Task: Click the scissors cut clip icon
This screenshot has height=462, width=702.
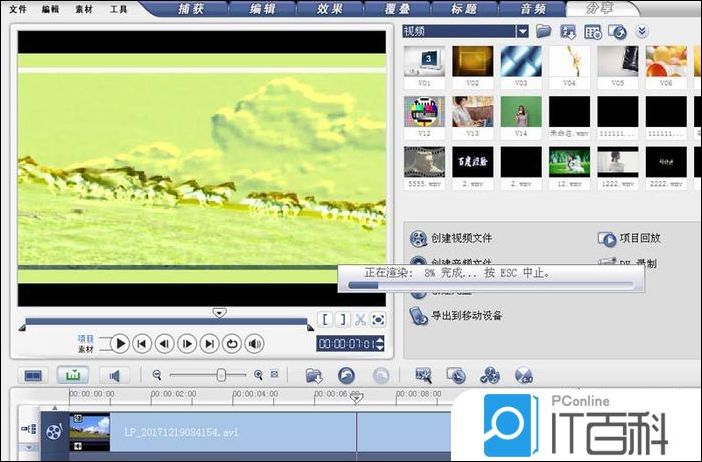Action: tap(360, 320)
